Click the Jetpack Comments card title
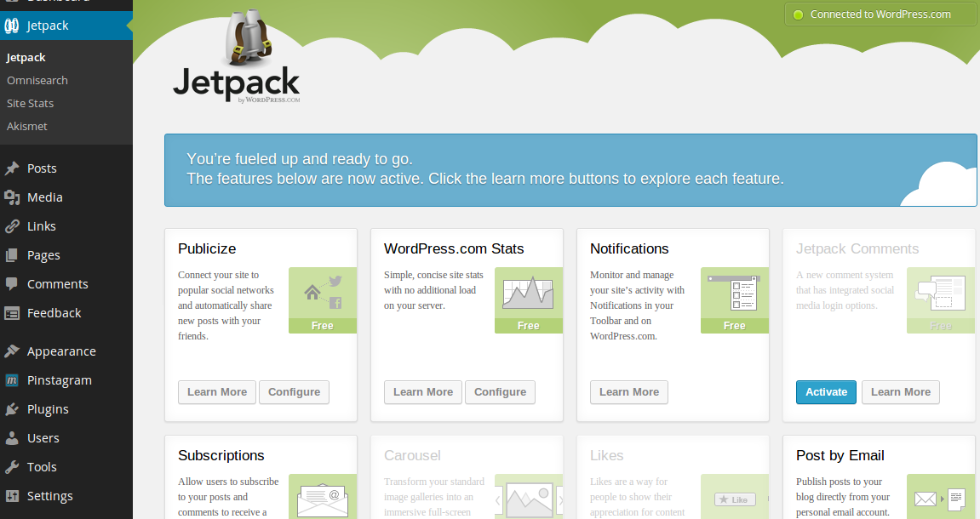Screen dimensions: 980x519 [x=857, y=248]
